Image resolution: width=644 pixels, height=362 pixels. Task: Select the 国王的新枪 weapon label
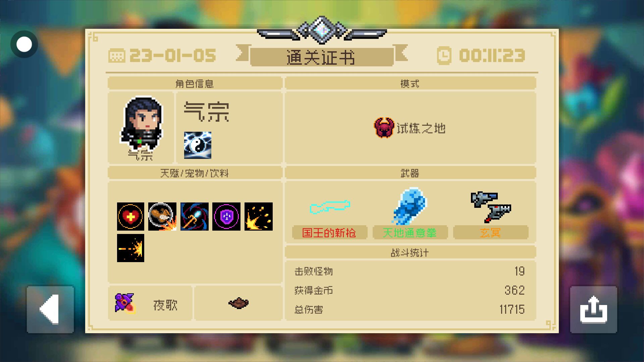(x=329, y=233)
